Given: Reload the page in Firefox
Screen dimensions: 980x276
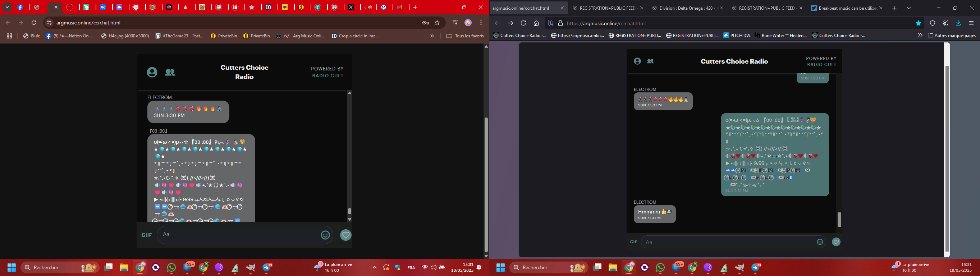Looking at the screenshot, I should [x=523, y=23].
